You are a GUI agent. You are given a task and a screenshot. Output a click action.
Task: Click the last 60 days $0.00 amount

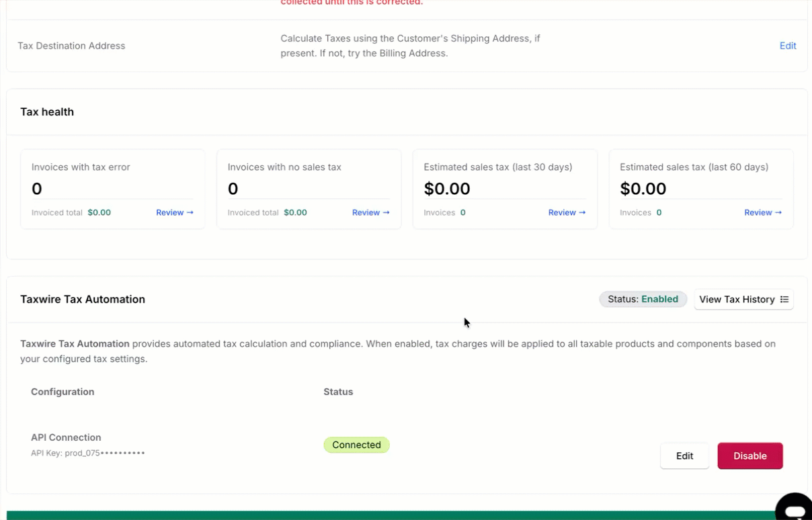pos(643,189)
